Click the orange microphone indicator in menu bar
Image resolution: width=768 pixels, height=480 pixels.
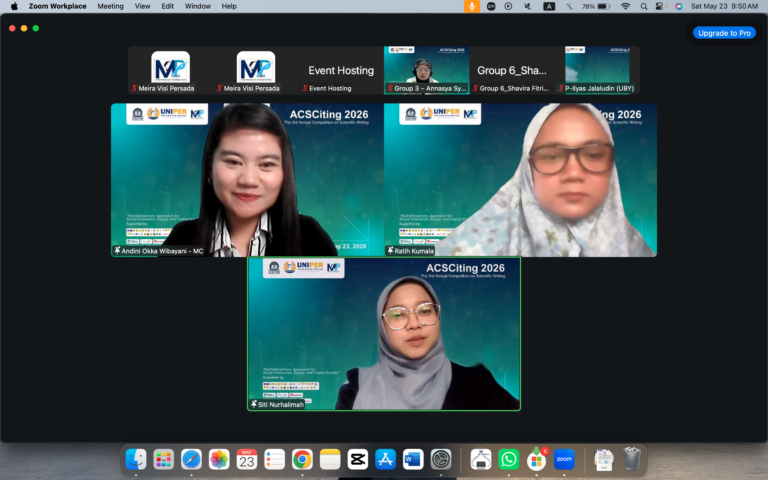coord(472,6)
